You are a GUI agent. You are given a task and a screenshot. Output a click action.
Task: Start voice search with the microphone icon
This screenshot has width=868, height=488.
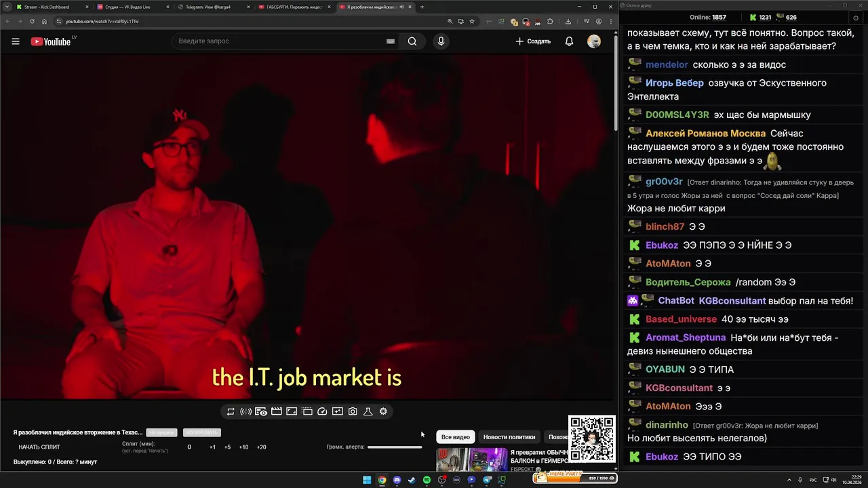click(x=441, y=41)
